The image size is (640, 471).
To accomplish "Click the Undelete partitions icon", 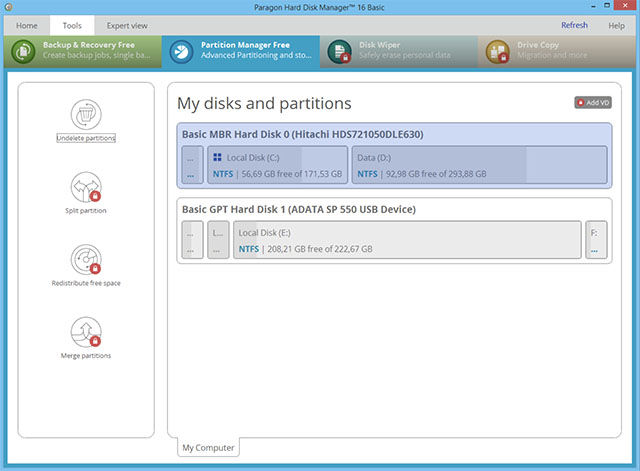I will click(86, 114).
